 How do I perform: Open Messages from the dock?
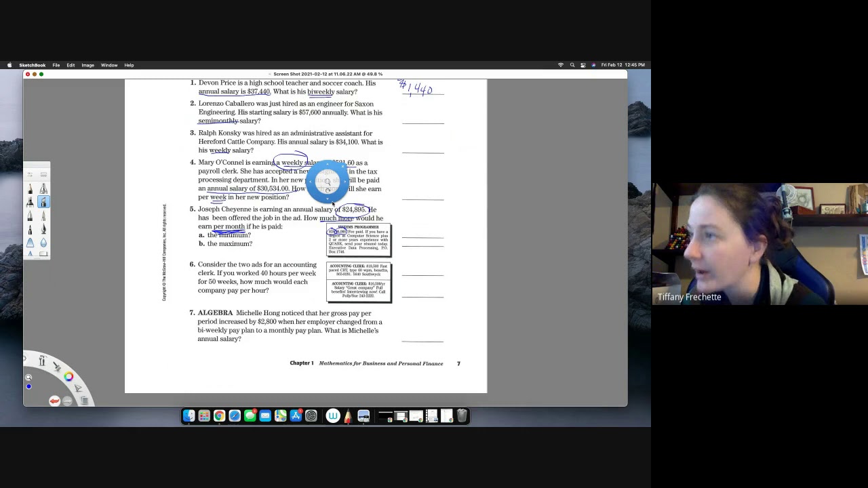250,415
